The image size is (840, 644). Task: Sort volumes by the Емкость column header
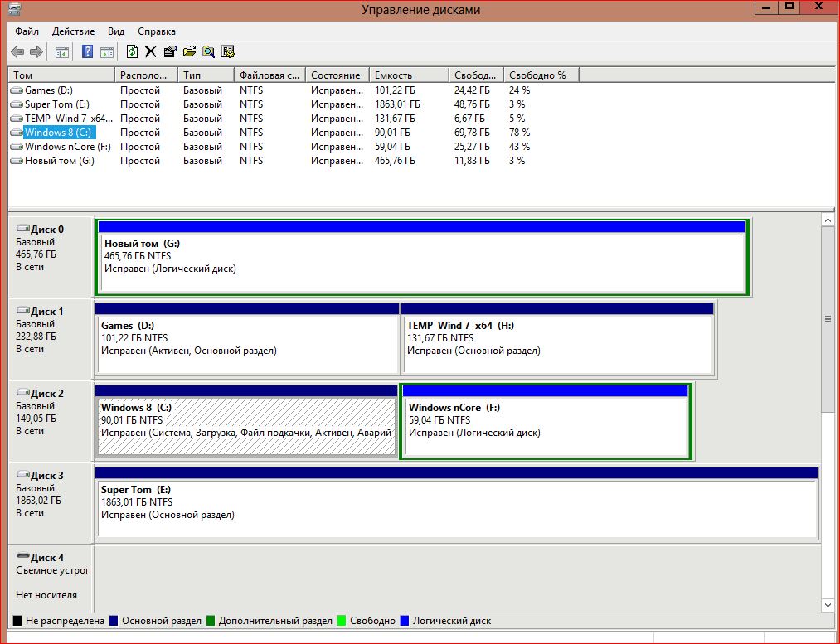408,75
